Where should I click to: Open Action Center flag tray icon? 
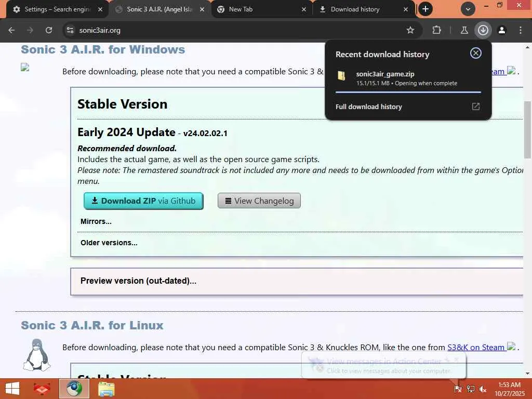pos(458,389)
